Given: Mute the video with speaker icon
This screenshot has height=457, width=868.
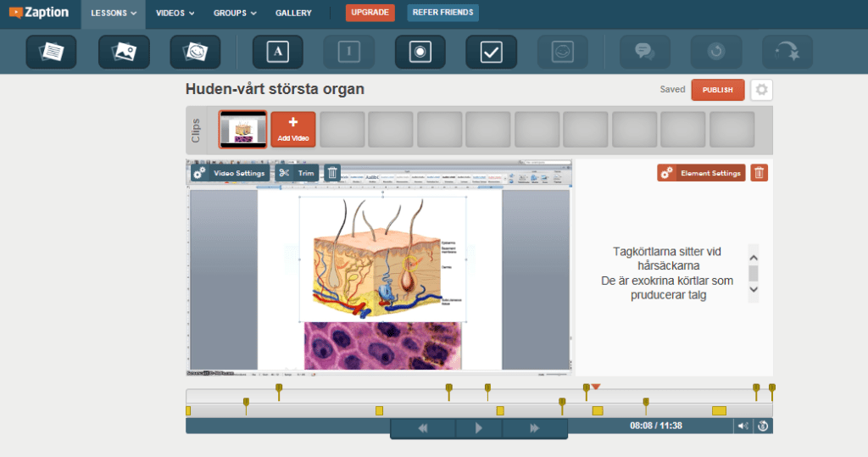Looking at the screenshot, I should tap(743, 426).
